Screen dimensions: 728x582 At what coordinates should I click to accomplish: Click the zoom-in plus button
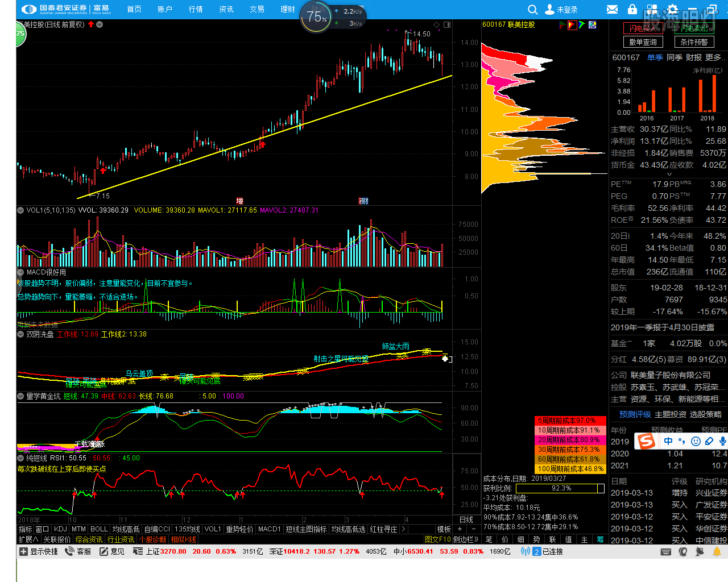(460, 529)
